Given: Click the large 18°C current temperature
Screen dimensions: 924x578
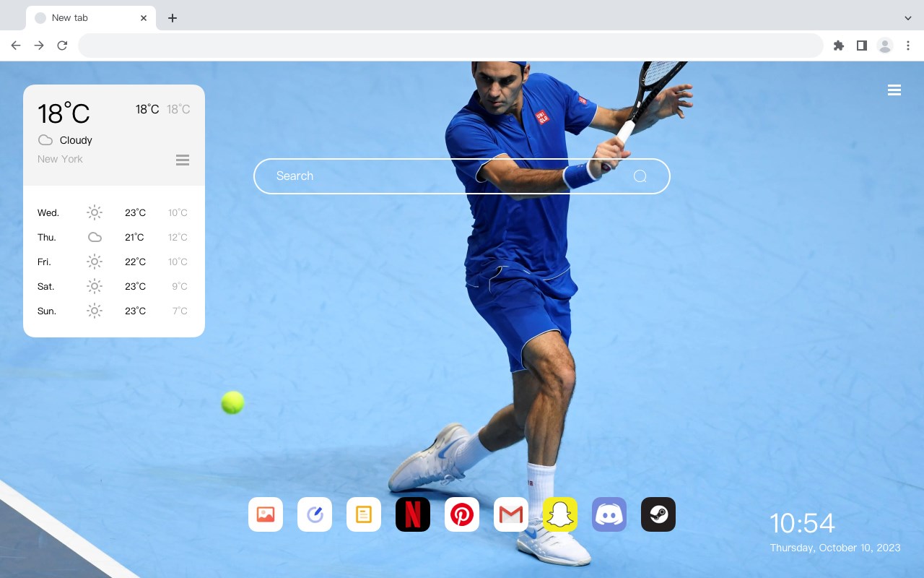Looking at the screenshot, I should click(64, 113).
